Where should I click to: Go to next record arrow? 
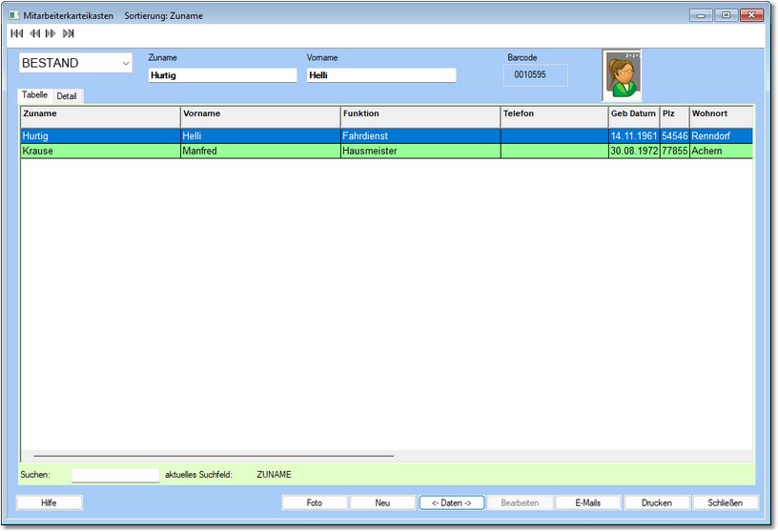coord(51,33)
